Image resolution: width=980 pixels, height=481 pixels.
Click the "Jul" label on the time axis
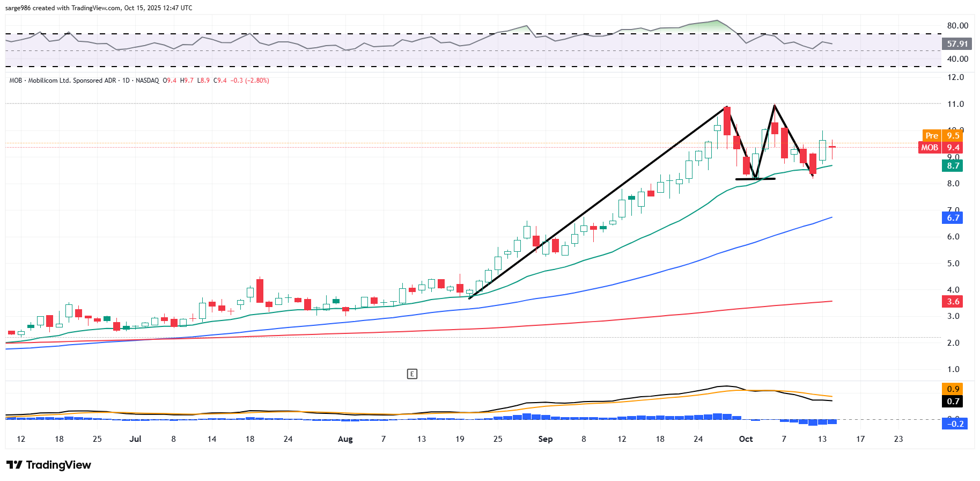(x=135, y=439)
